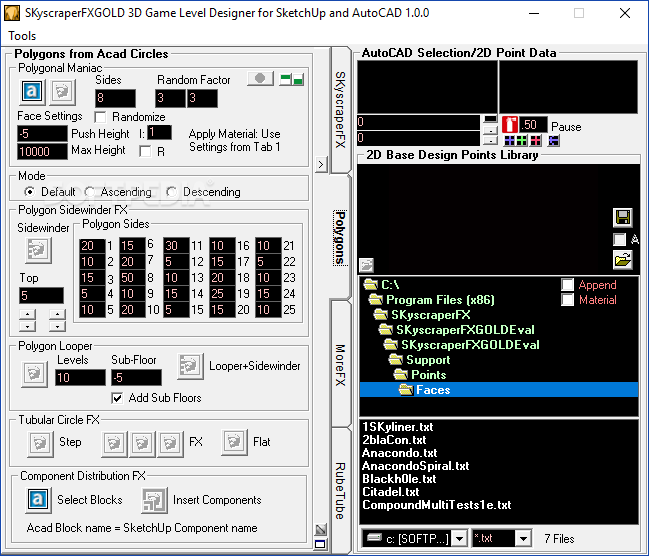
Task: Select Blackh0le.txt file
Action: pos(399,479)
